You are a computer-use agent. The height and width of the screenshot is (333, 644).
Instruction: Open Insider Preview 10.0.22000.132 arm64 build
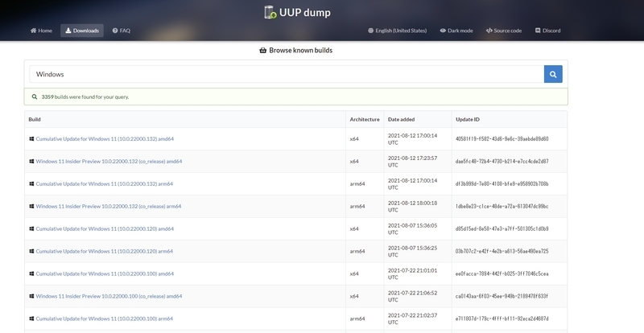click(x=109, y=206)
